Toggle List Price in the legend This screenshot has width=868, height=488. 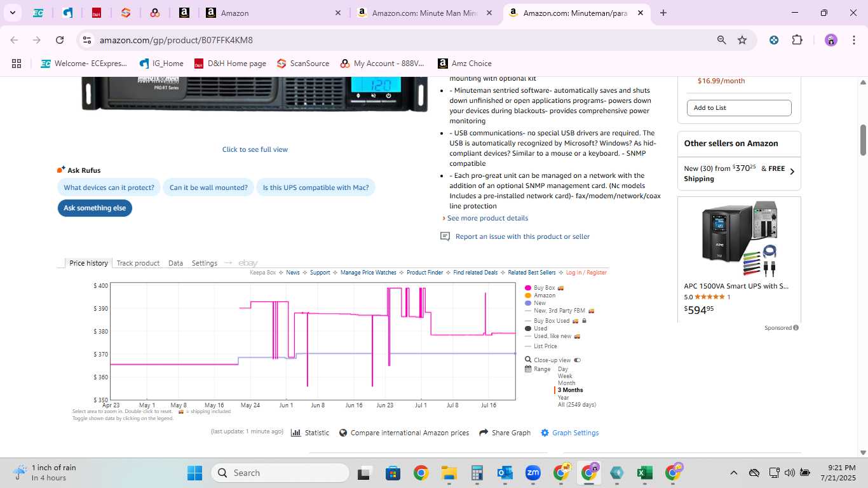pyautogui.click(x=541, y=346)
